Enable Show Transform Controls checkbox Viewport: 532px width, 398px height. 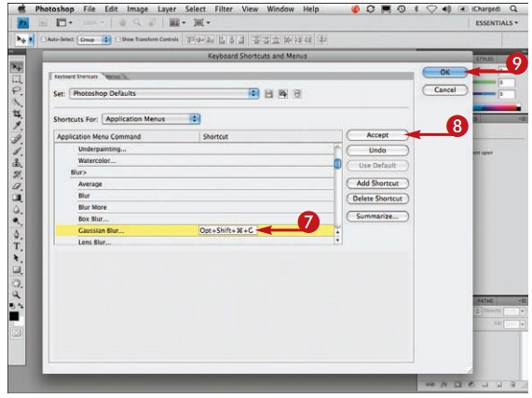[118, 39]
